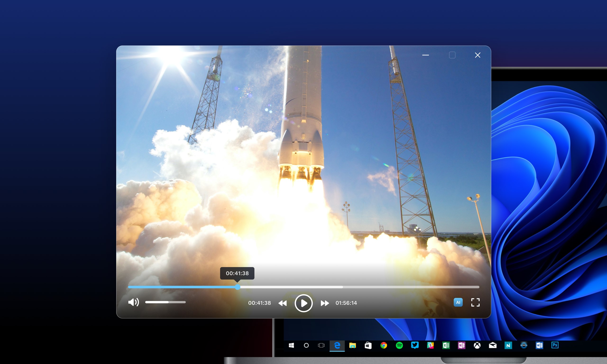Launch Spotify from the taskbar
Image resolution: width=607 pixels, height=364 pixels.
pos(399,345)
